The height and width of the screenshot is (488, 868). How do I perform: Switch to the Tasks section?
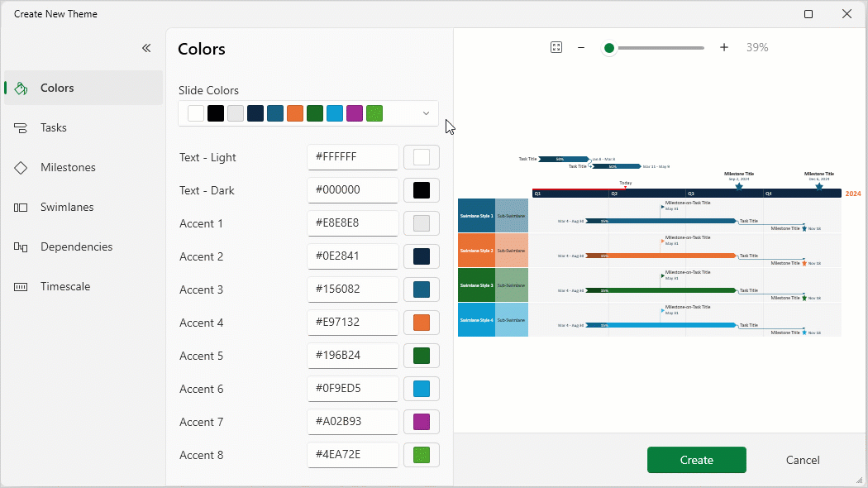pos(53,127)
